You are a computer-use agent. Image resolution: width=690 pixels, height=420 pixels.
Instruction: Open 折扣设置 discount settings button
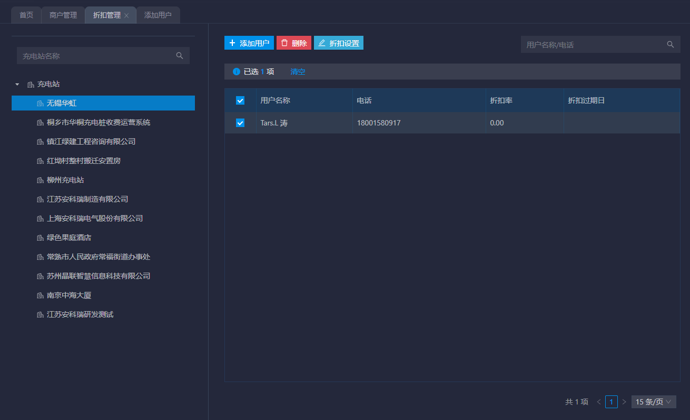click(x=338, y=43)
